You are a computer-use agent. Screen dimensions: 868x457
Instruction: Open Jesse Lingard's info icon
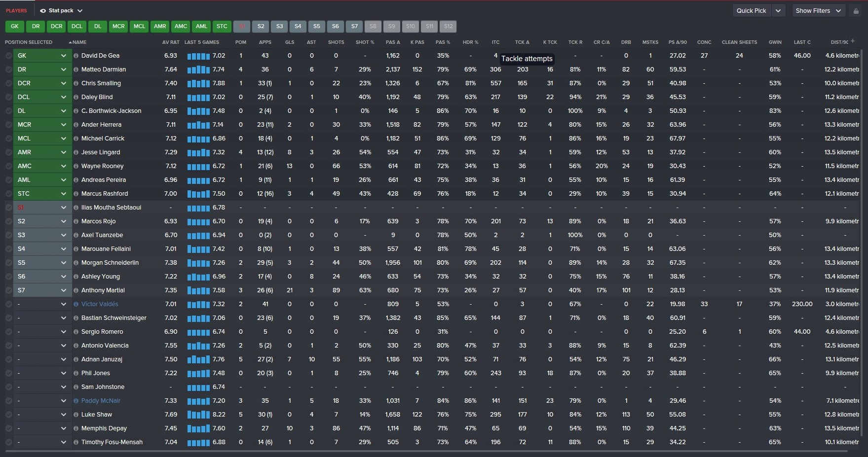pyautogui.click(x=76, y=152)
